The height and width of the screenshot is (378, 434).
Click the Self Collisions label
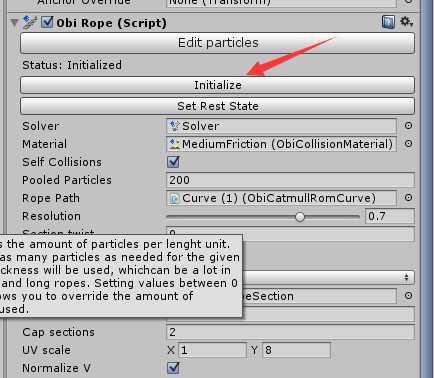point(62,162)
